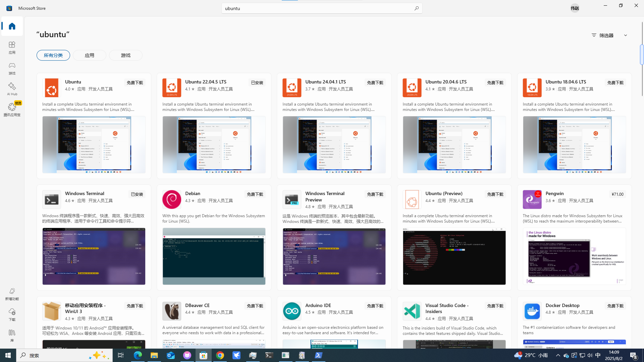Click 免费下载 for Ubuntu 24.04.1 LTS
The width and height of the screenshot is (644, 362).
click(375, 82)
